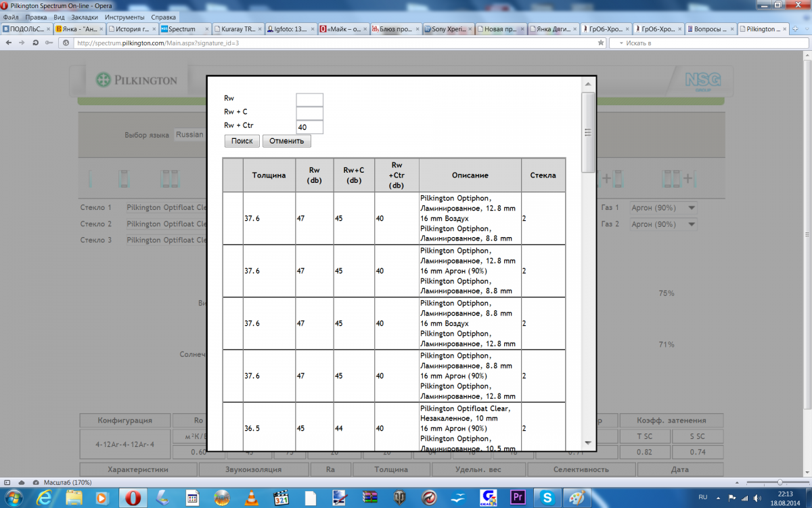Switch to the Вопросы tab
812x508 pixels.
tap(711, 29)
